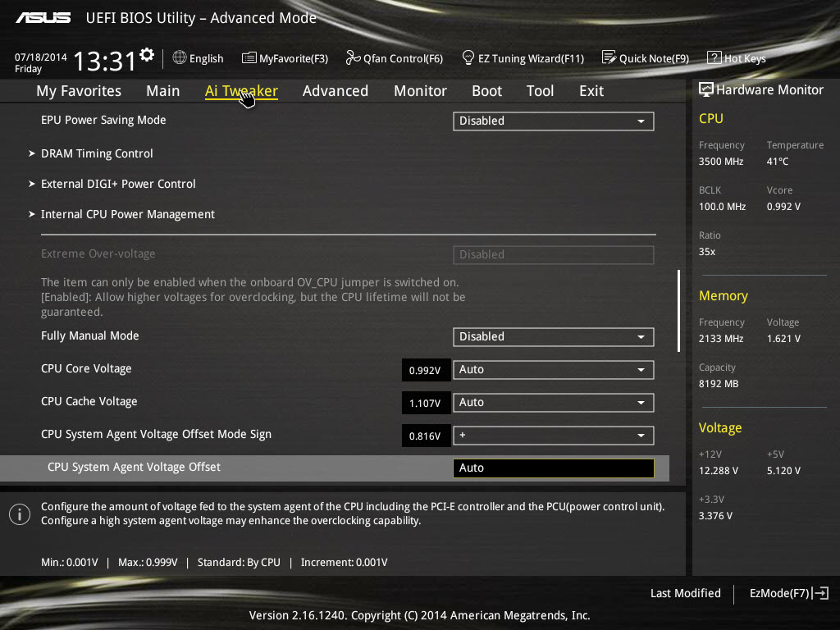Open the Tool tab

(540, 91)
